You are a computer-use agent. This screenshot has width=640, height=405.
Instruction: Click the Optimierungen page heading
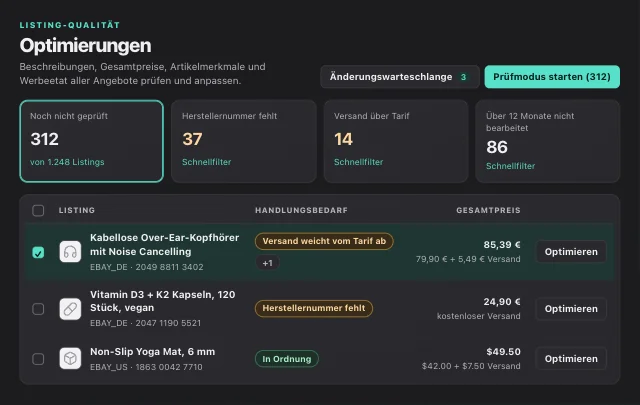point(85,45)
